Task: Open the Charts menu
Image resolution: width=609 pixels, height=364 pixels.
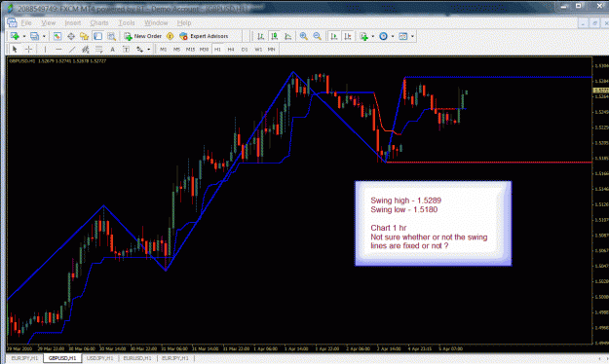Action: pyautogui.click(x=99, y=23)
